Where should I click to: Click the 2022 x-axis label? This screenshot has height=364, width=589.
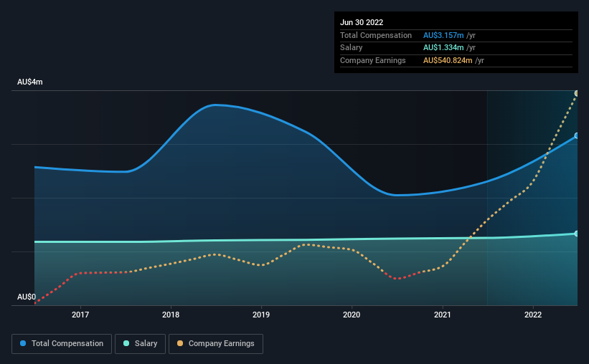coord(533,315)
